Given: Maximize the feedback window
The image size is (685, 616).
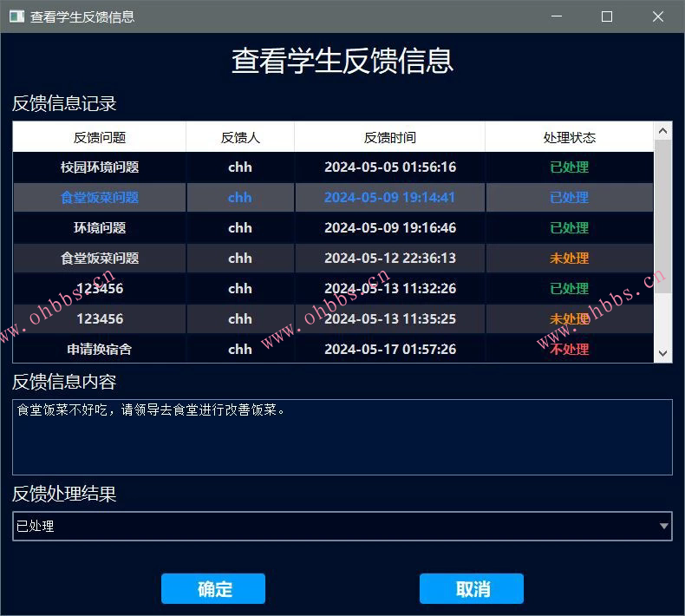Looking at the screenshot, I should click(x=607, y=16).
